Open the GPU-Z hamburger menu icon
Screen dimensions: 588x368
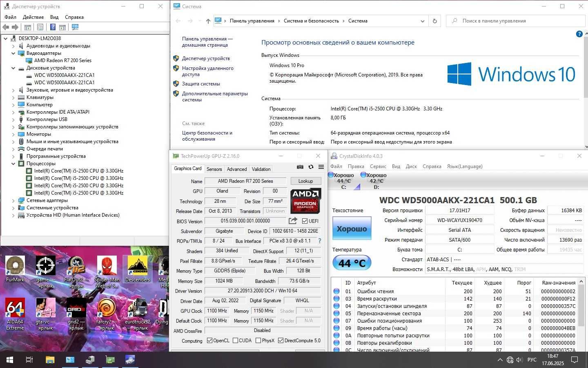[x=321, y=167]
